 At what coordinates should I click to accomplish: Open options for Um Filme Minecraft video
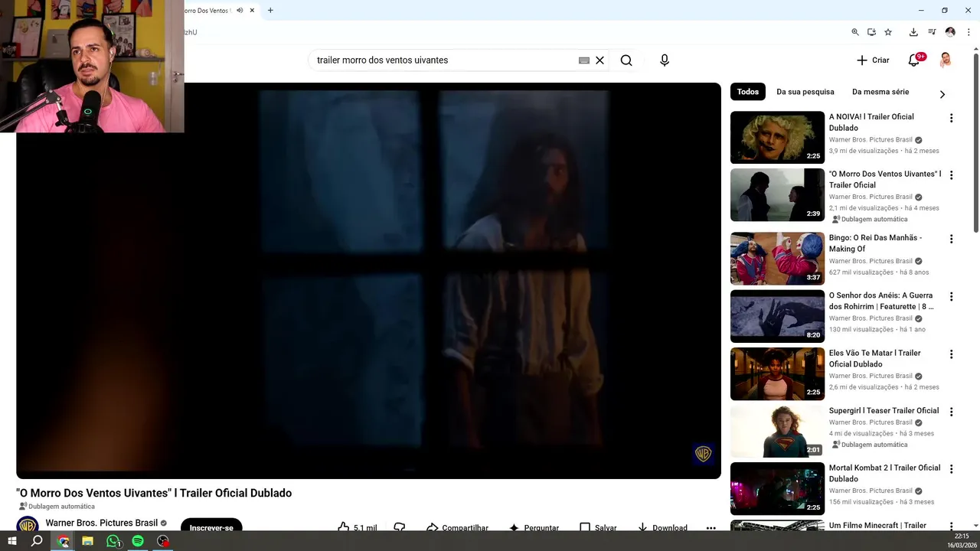click(x=952, y=527)
